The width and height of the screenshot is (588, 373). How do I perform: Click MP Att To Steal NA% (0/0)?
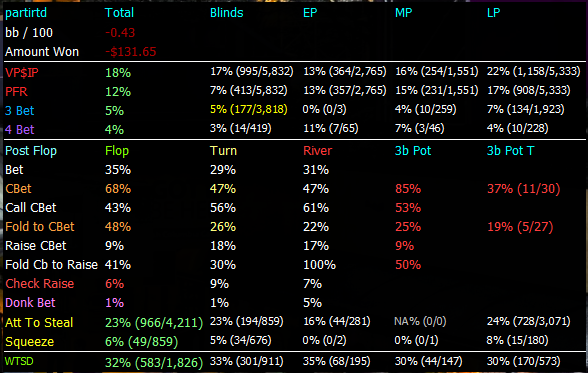pyautogui.click(x=420, y=322)
